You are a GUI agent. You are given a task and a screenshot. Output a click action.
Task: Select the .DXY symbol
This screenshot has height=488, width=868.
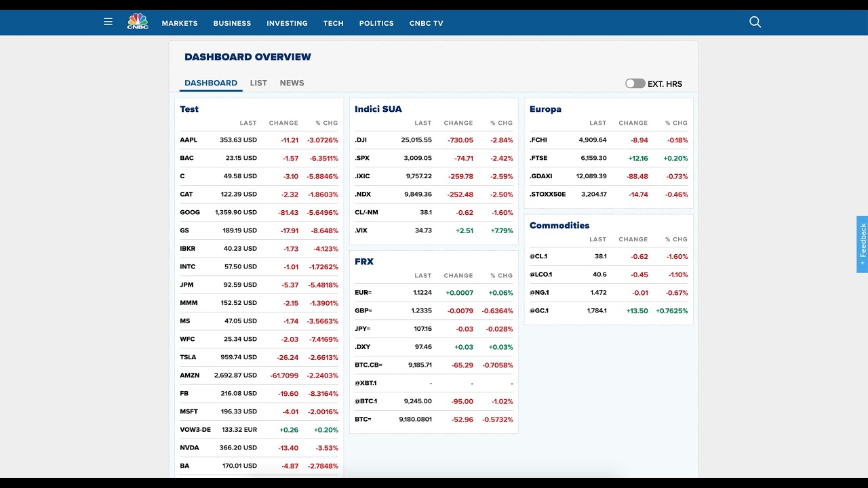362,347
